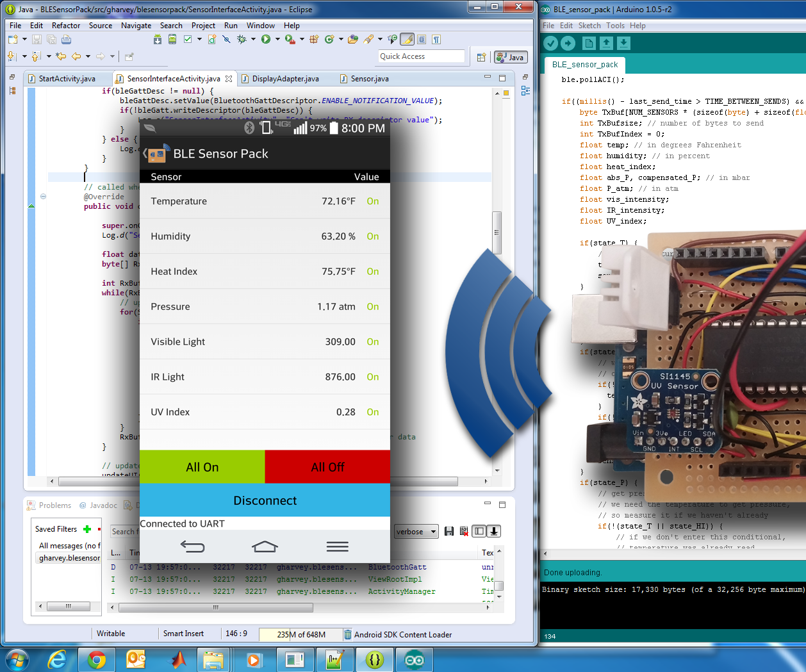Toggle LogCat scroll lock button
806x672 pixels.
[x=494, y=531]
